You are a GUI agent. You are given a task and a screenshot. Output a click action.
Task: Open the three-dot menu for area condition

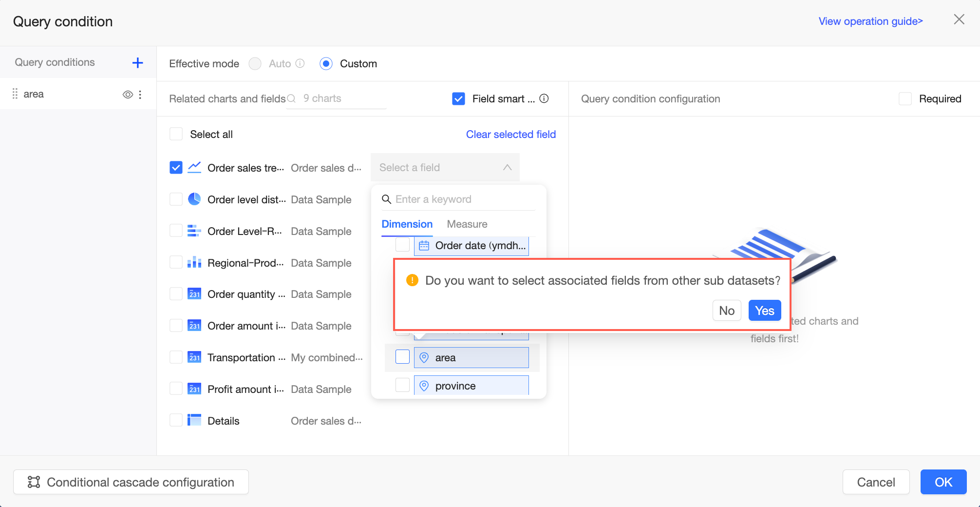click(140, 95)
